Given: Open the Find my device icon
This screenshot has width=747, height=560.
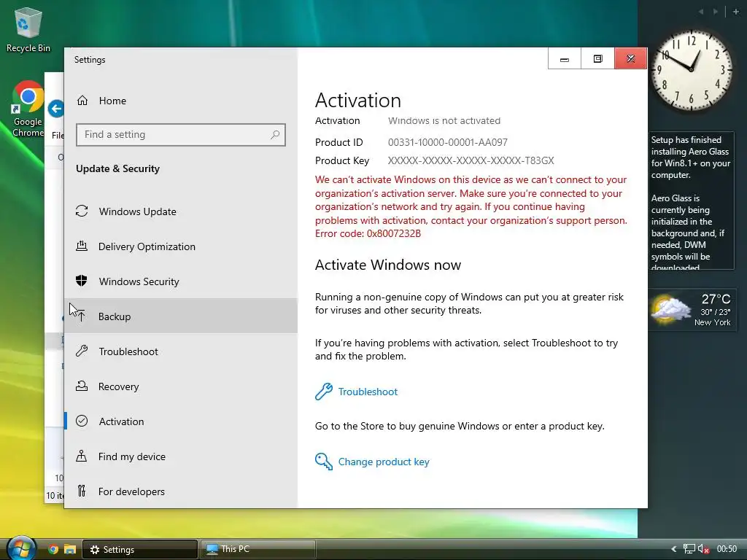Looking at the screenshot, I should [82, 456].
